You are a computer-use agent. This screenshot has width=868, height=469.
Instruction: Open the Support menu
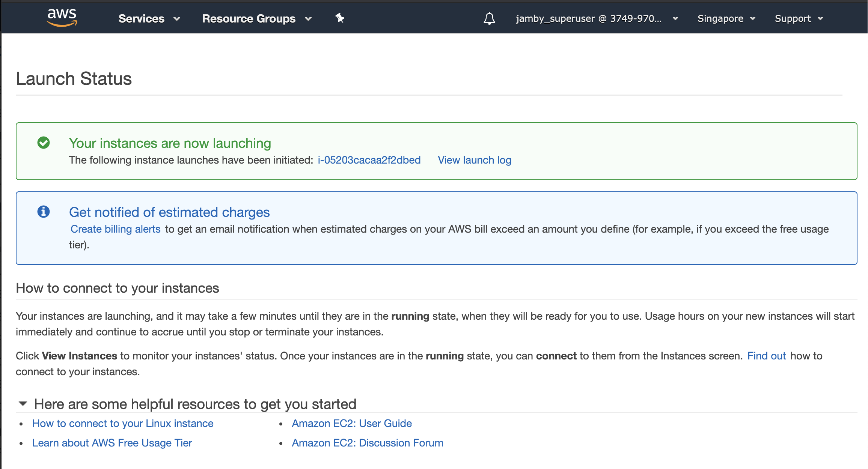click(x=799, y=18)
